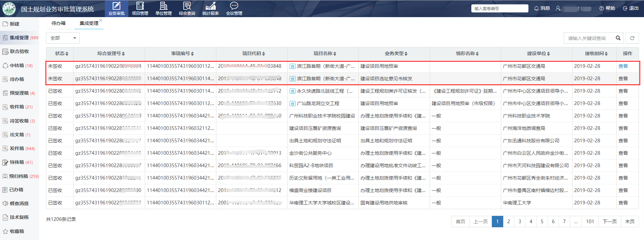Jump to page 5
Image resolution: width=644 pixels, height=240 pixels.
pos(542,222)
